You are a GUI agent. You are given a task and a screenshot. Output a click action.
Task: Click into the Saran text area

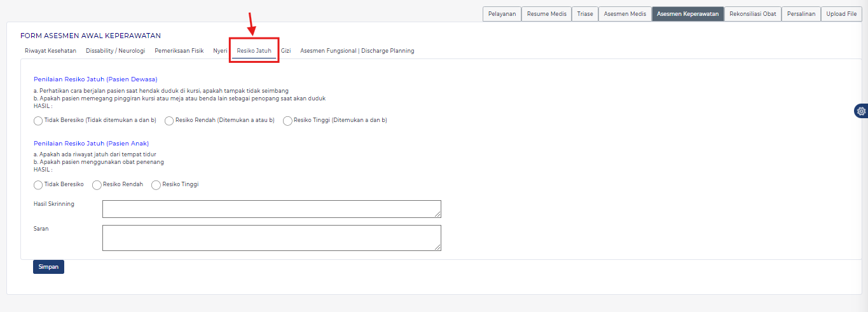pos(272,238)
